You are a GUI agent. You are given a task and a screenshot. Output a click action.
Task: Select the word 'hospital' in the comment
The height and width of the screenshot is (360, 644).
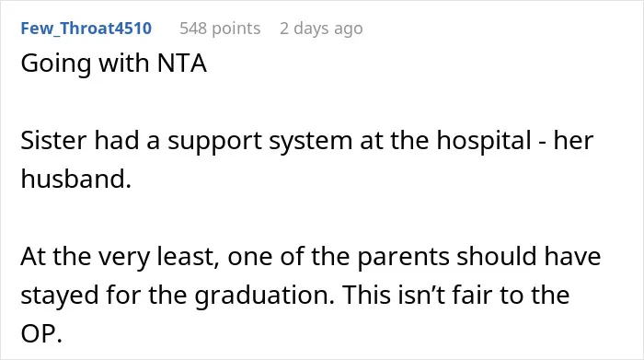484,142
